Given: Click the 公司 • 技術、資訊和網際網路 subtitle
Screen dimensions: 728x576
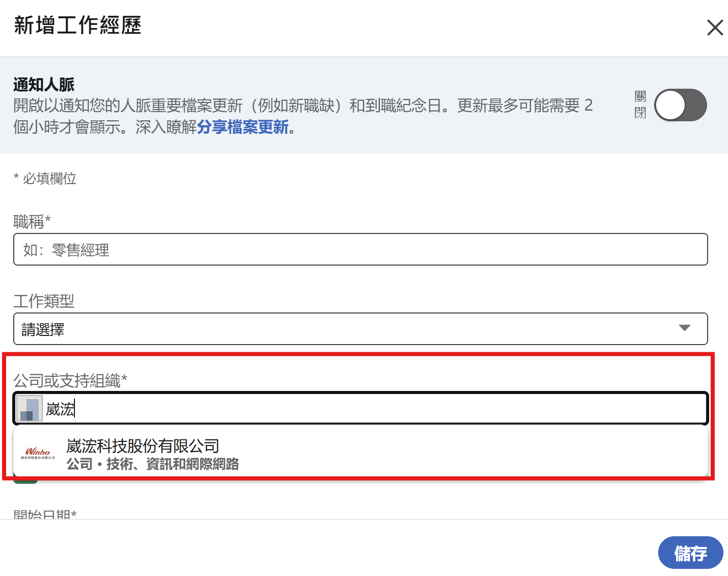Looking at the screenshot, I should (x=152, y=464).
